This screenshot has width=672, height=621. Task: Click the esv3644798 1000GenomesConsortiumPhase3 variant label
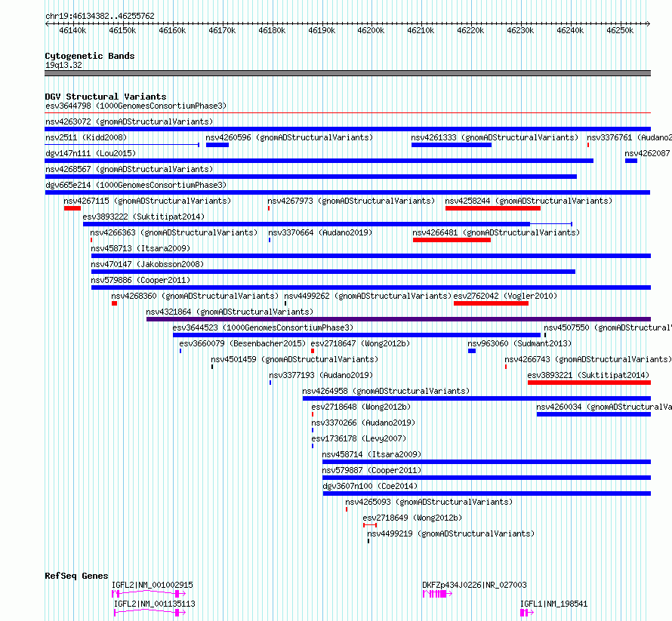136,106
